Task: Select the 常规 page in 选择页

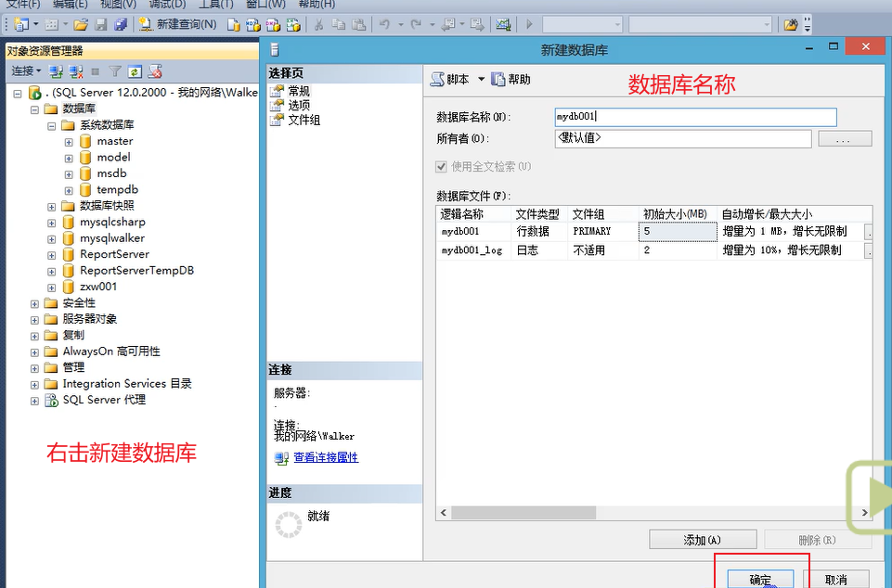Action: (299, 91)
